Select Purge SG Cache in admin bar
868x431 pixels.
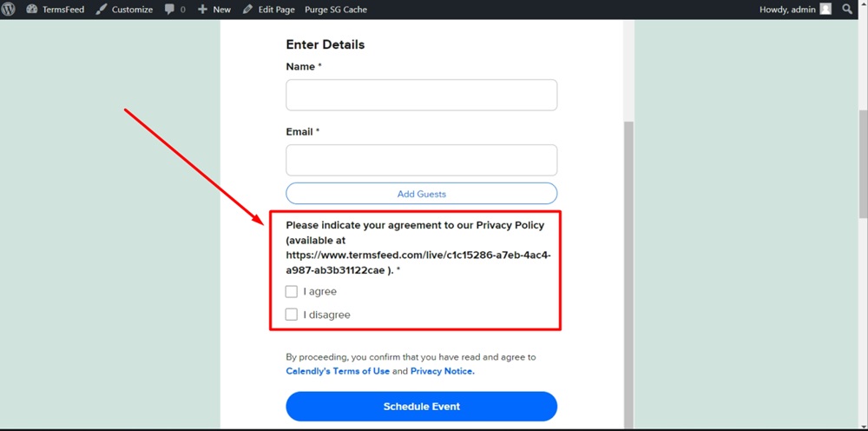[335, 10]
